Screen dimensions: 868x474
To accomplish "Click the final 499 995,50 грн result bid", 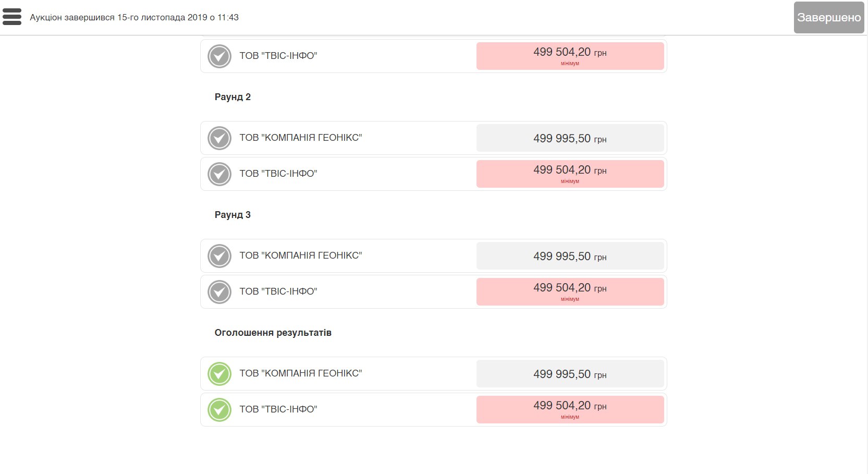I will (x=570, y=374).
